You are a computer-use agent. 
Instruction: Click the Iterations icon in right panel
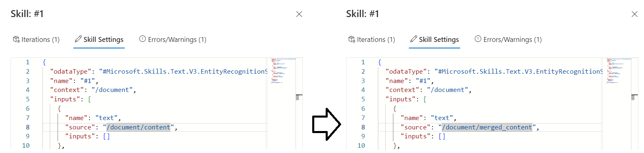(x=352, y=39)
